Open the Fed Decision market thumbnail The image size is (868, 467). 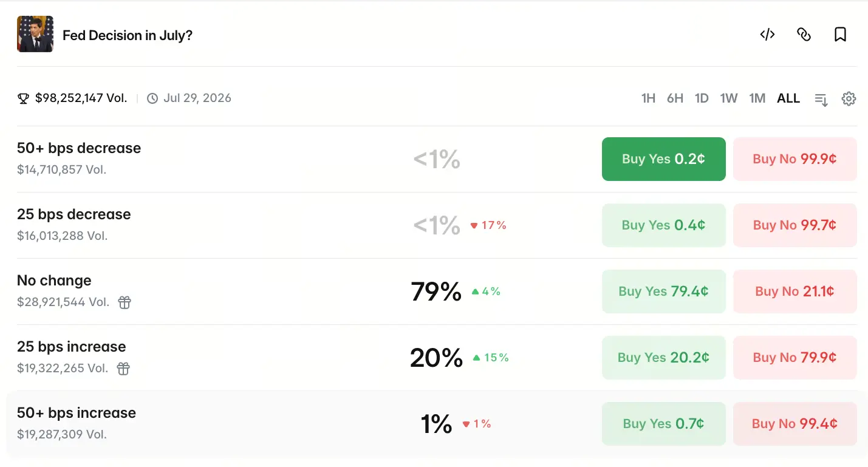click(35, 34)
